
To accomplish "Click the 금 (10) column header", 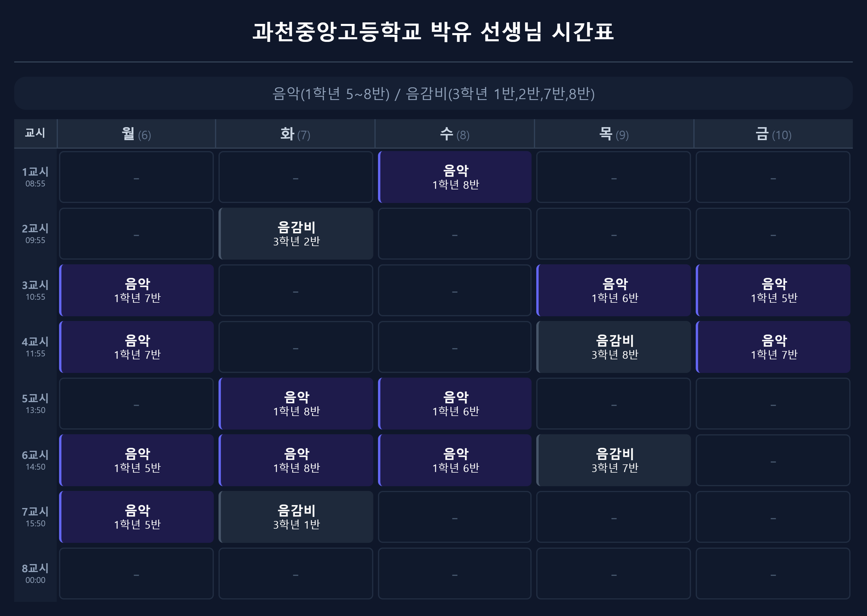I will [773, 134].
